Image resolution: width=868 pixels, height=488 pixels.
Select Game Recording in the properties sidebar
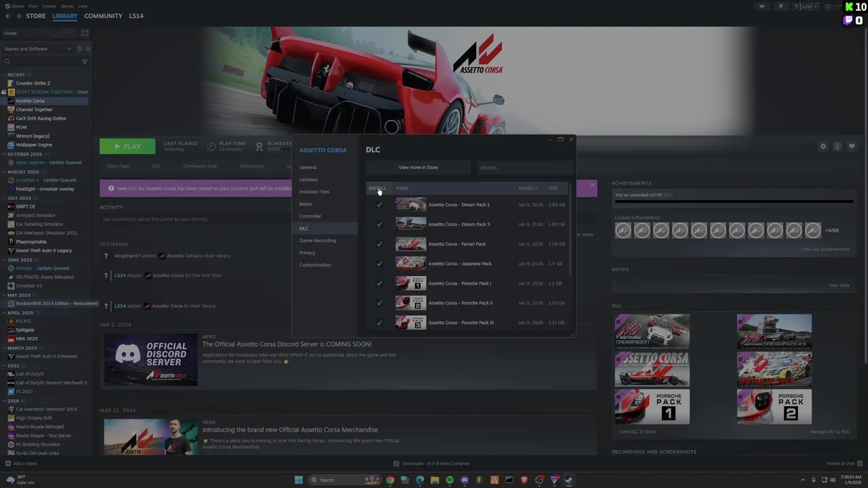pos(317,241)
